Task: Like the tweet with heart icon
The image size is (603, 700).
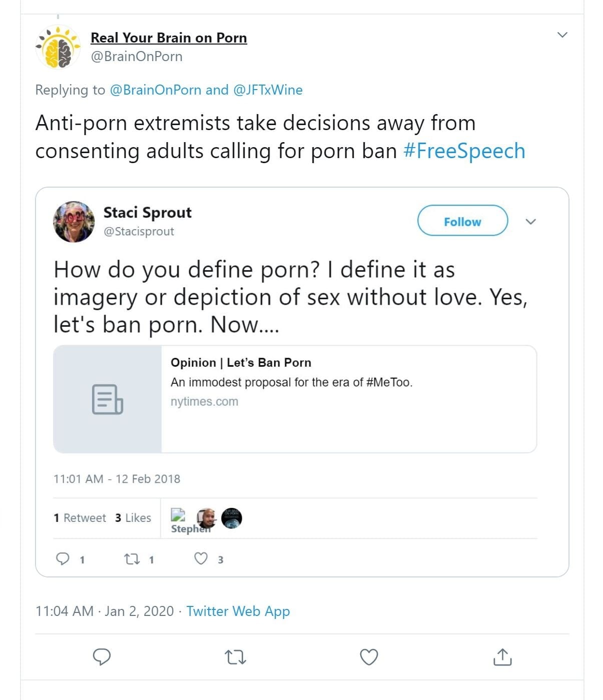Action: pos(369,656)
